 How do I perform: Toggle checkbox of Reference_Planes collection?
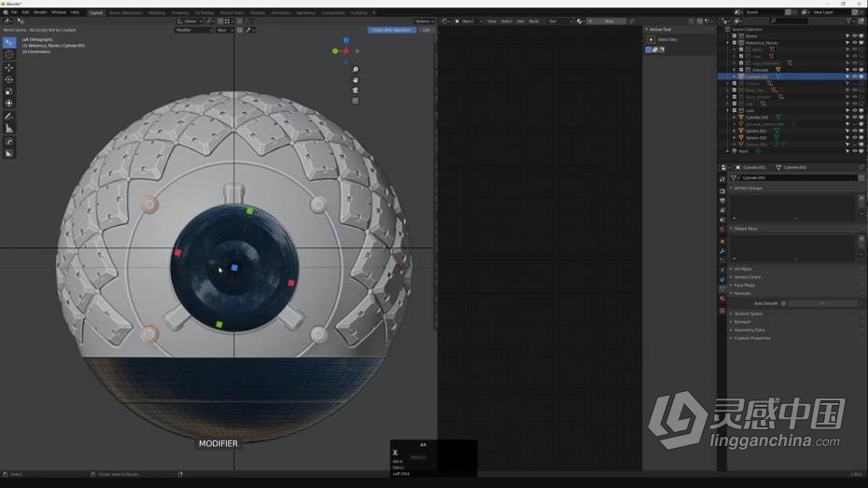click(x=735, y=43)
